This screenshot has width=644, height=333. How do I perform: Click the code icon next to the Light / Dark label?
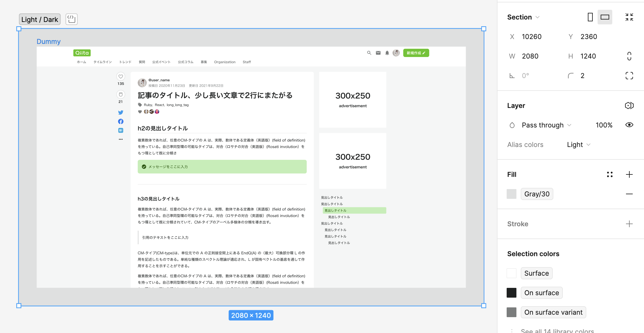tap(71, 19)
